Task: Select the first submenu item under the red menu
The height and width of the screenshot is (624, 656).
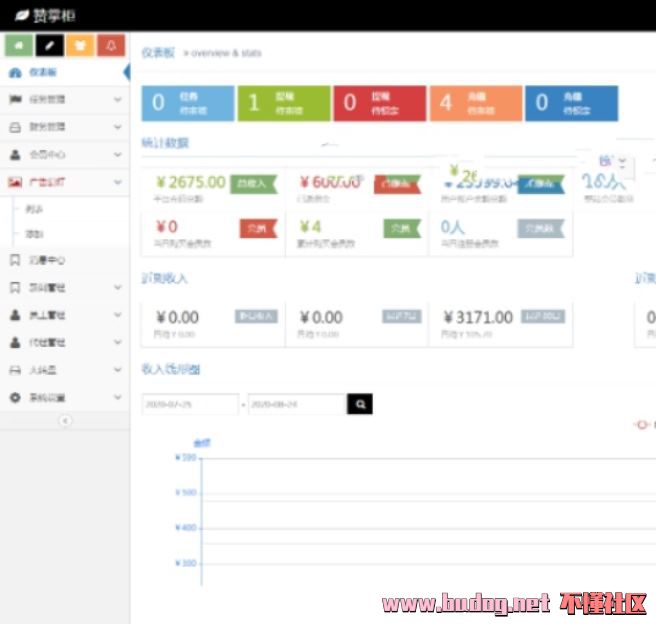Action: point(34,209)
